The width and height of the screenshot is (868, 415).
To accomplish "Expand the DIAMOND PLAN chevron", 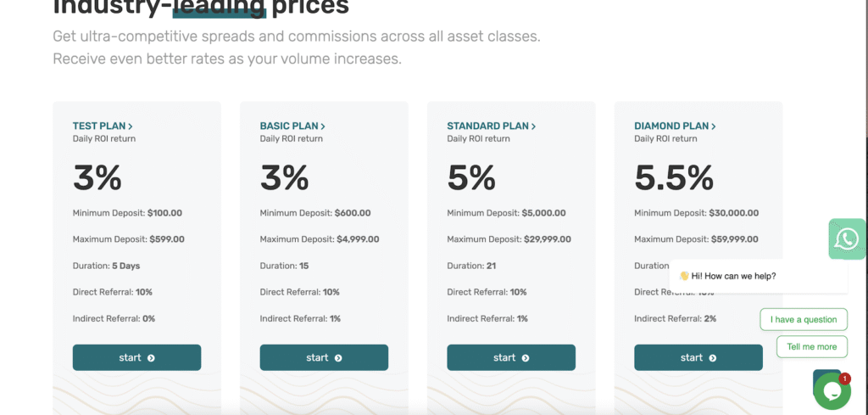I will click(x=714, y=126).
